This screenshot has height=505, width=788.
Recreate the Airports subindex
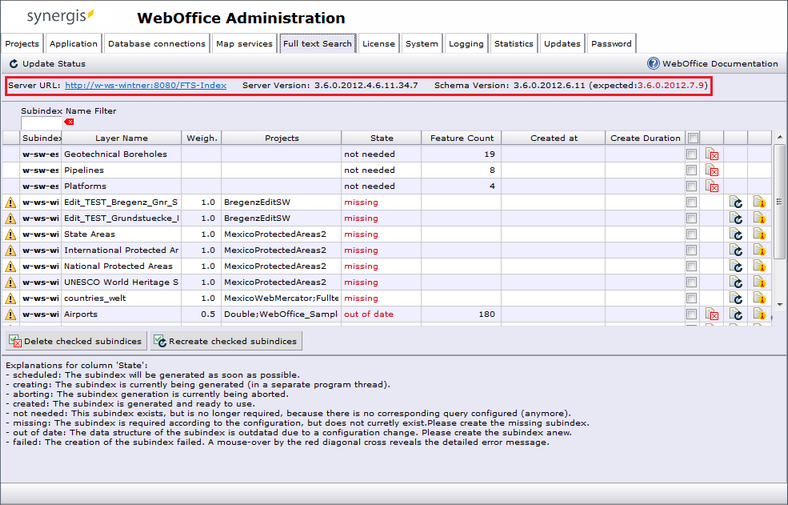tap(736, 315)
